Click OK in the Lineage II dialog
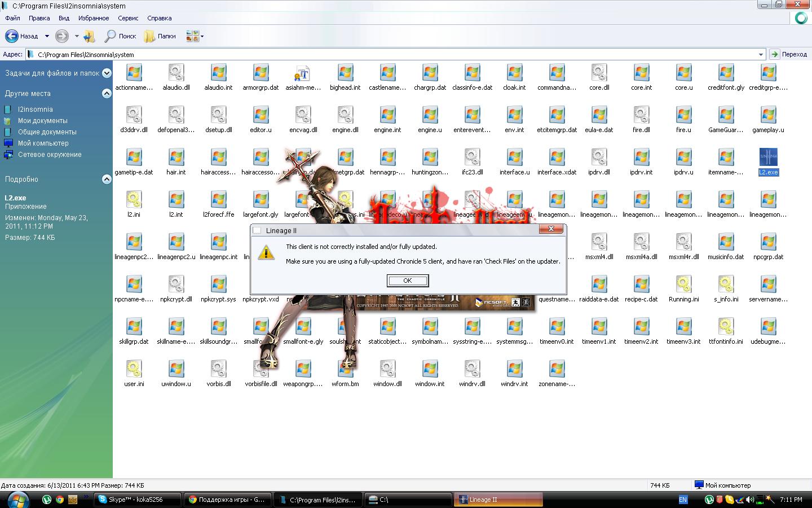 pos(408,281)
